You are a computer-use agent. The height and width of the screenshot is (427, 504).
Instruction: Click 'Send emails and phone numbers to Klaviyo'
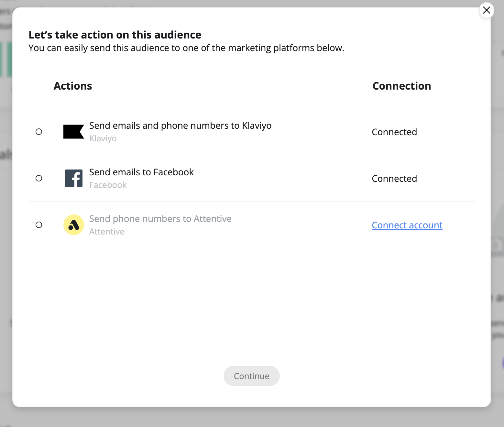pyautogui.click(x=180, y=126)
